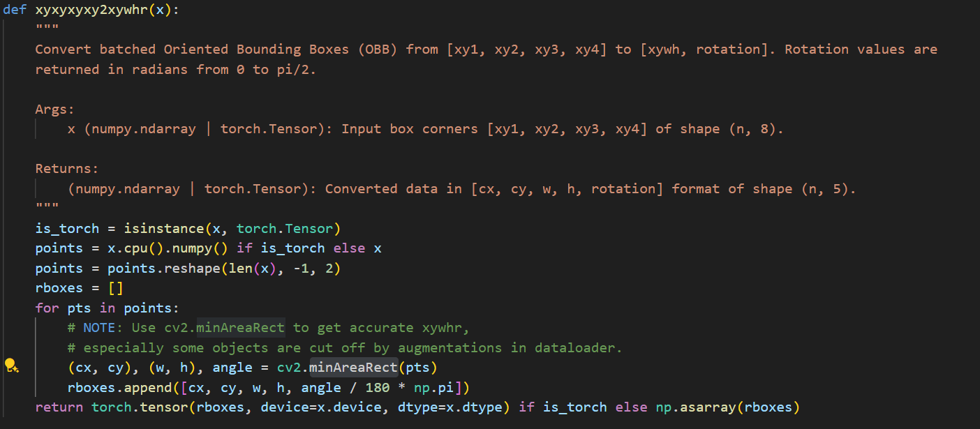Image resolution: width=980 pixels, height=429 pixels.
Task: Click the lightbulb code action icon
Action: click(10, 366)
